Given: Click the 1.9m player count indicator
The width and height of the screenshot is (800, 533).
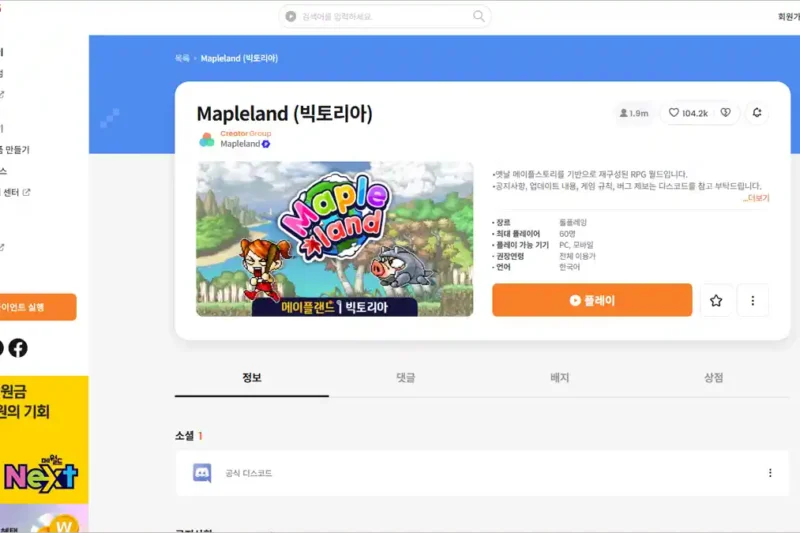Looking at the screenshot, I should coord(634,113).
